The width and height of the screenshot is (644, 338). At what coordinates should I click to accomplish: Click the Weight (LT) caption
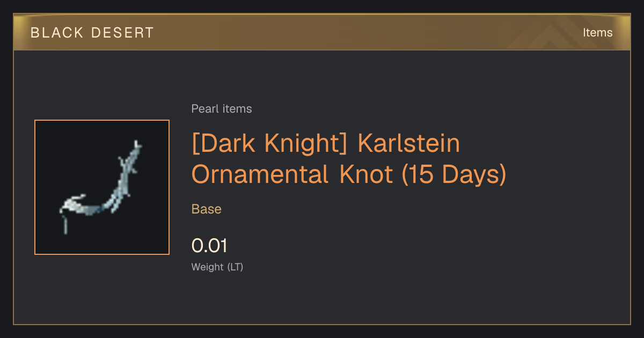(x=217, y=267)
